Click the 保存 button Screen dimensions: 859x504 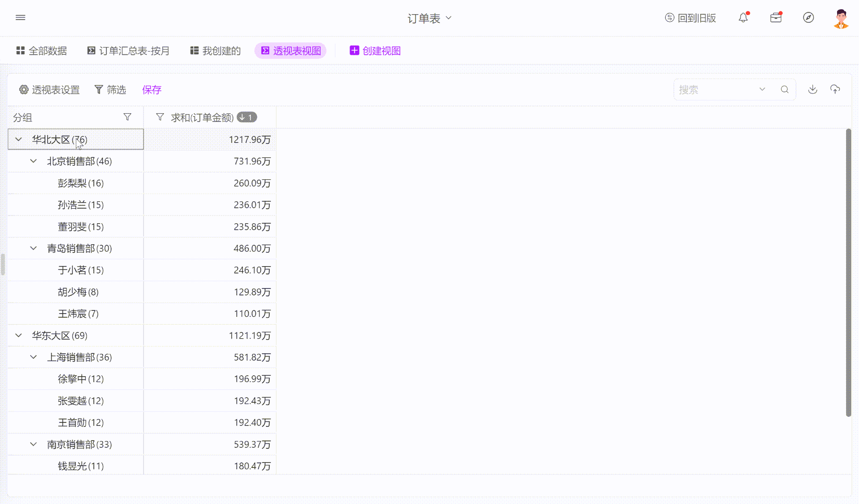[152, 90]
